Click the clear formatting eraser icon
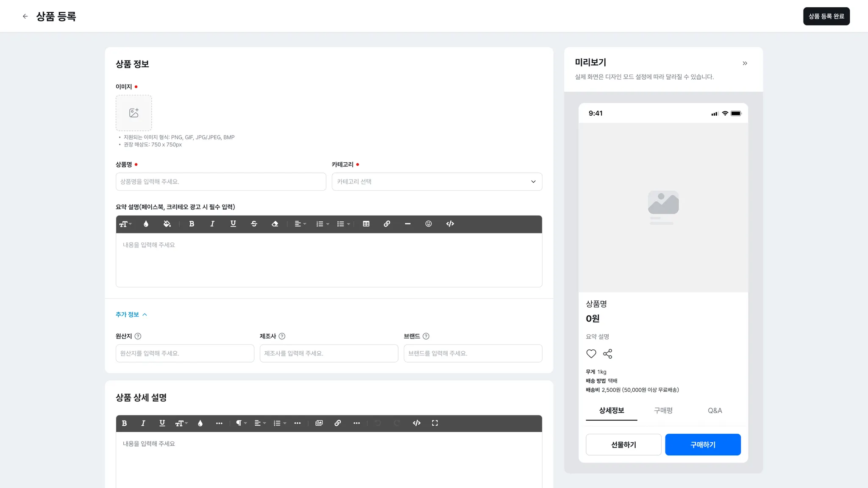 pos(275,224)
